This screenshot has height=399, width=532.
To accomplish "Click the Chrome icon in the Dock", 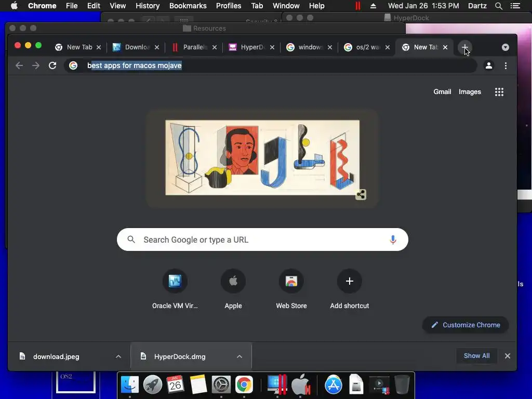I will tap(244, 385).
